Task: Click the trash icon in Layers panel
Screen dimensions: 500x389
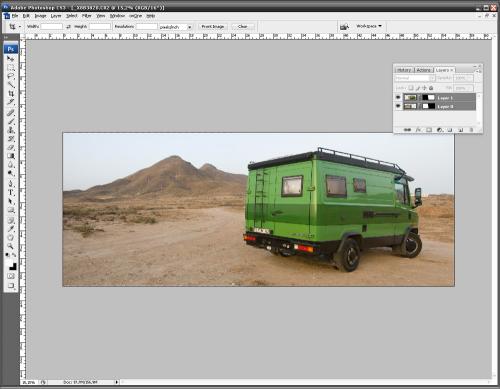Action: pos(471,130)
